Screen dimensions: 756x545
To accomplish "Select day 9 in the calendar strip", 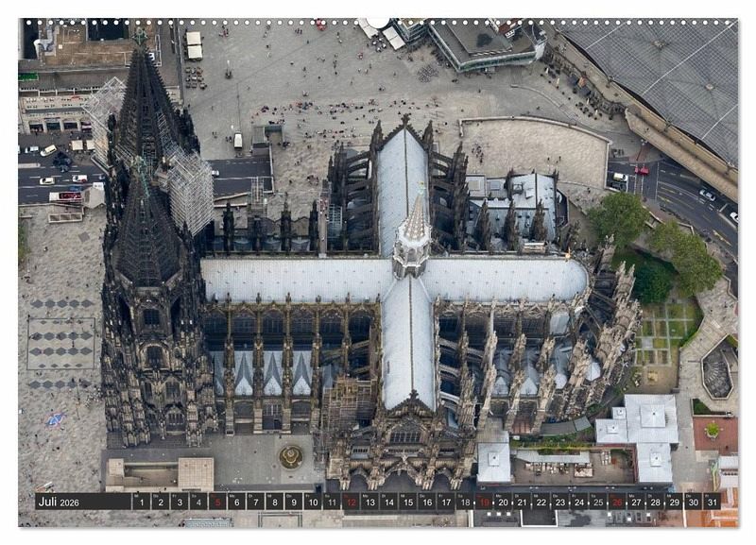I will (294, 502).
